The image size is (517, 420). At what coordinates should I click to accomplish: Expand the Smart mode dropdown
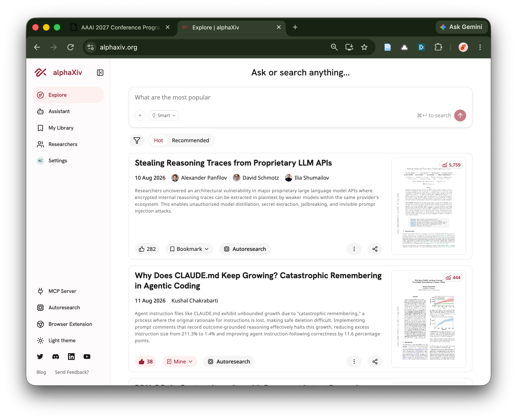(164, 115)
